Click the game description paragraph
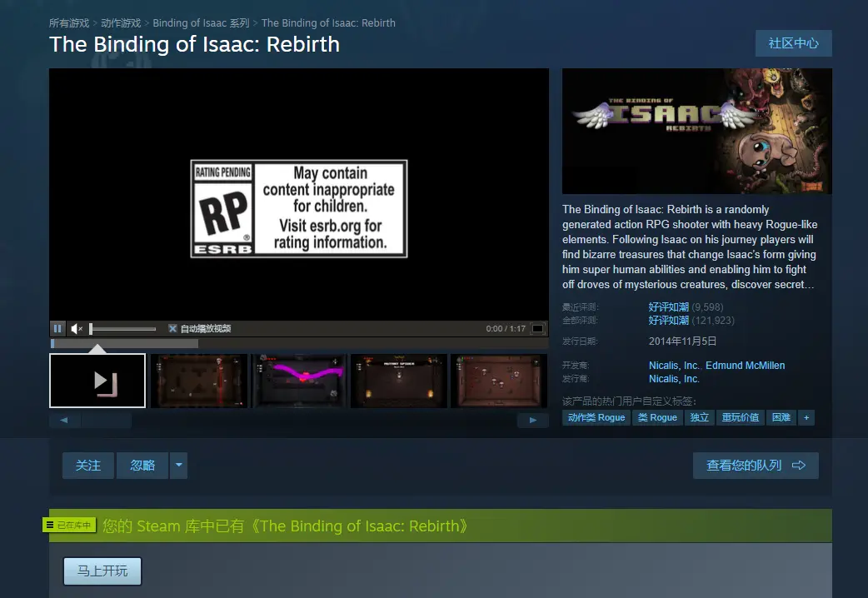The image size is (868, 598). 691,247
